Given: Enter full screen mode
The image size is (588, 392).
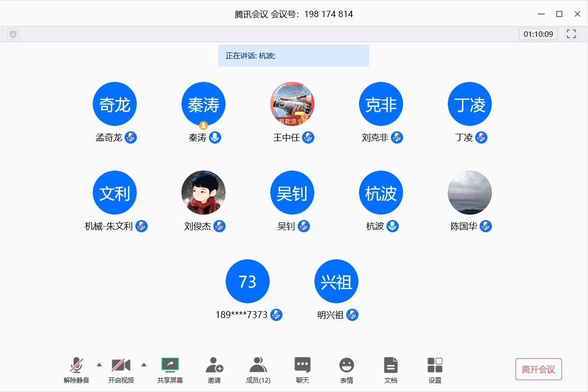Looking at the screenshot, I should [571, 34].
